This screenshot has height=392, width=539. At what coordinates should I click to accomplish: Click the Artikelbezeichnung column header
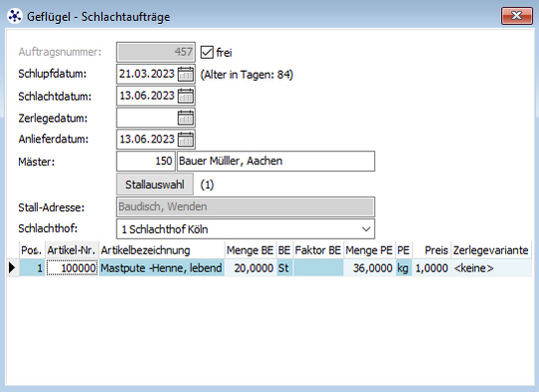[162, 250]
